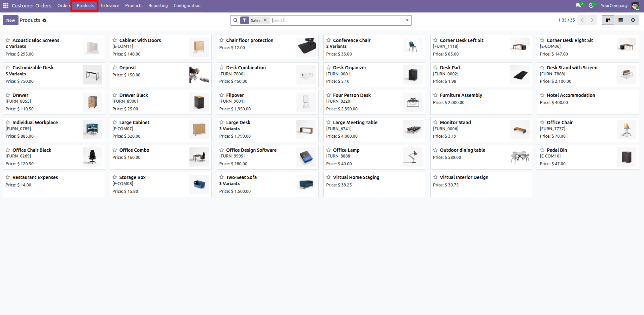Click the YourCompany user avatar
This screenshot has height=315, width=644.
636,5
